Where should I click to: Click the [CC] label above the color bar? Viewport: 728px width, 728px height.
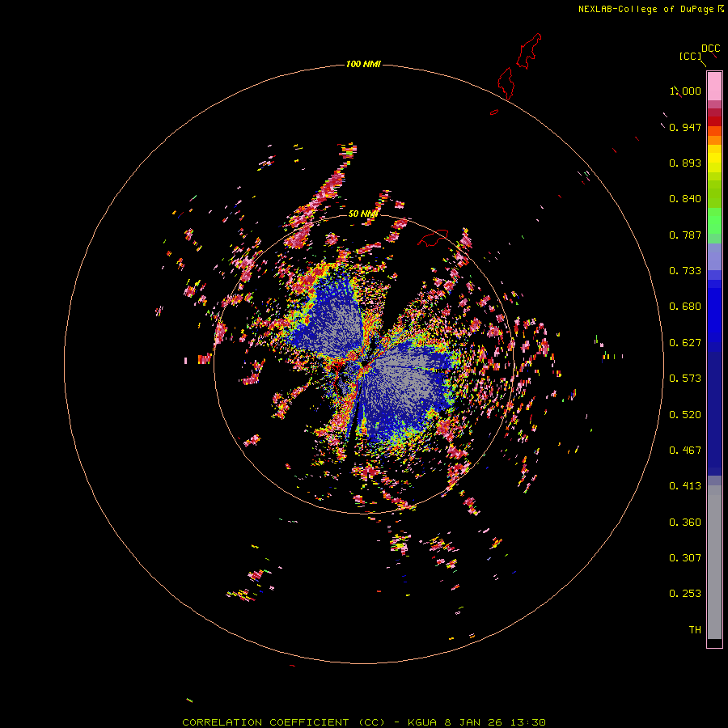(x=690, y=56)
